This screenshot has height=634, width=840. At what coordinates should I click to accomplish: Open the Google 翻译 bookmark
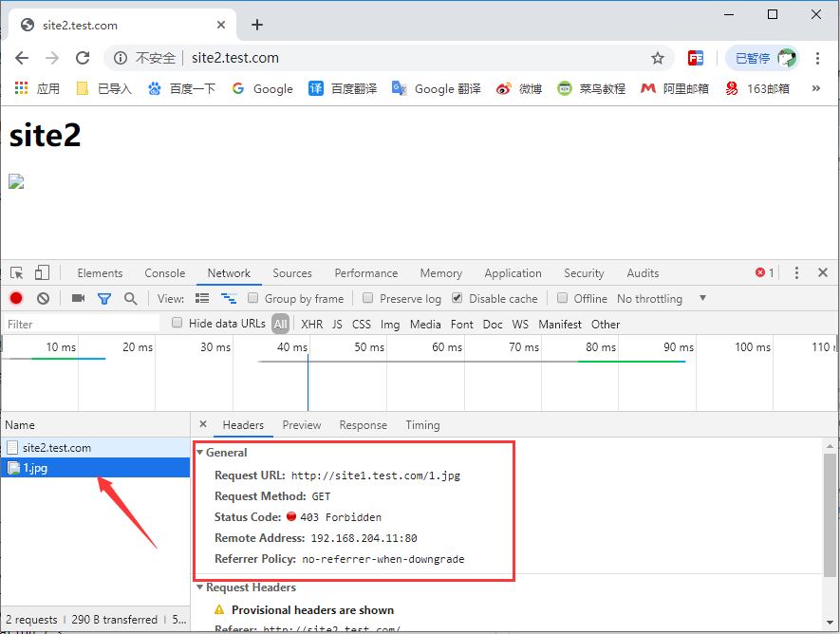pyautogui.click(x=437, y=88)
